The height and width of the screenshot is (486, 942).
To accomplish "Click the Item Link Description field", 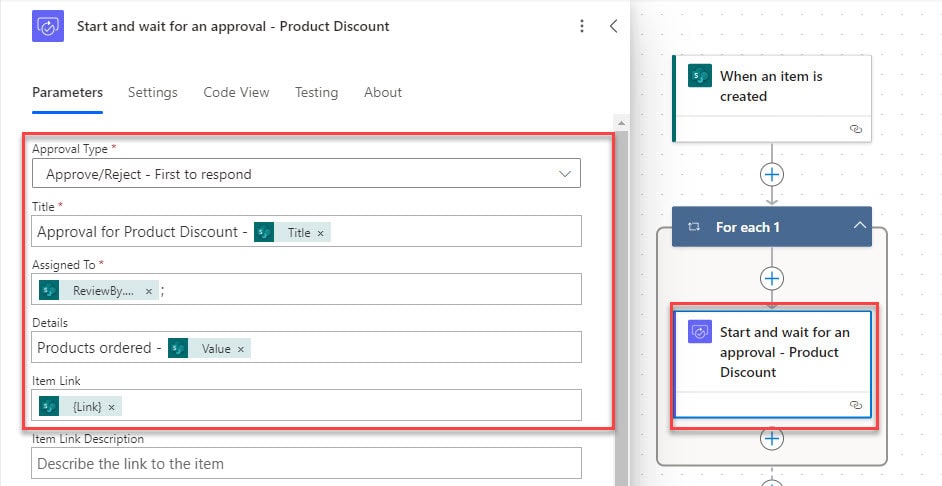I will (x=306, y=463).
